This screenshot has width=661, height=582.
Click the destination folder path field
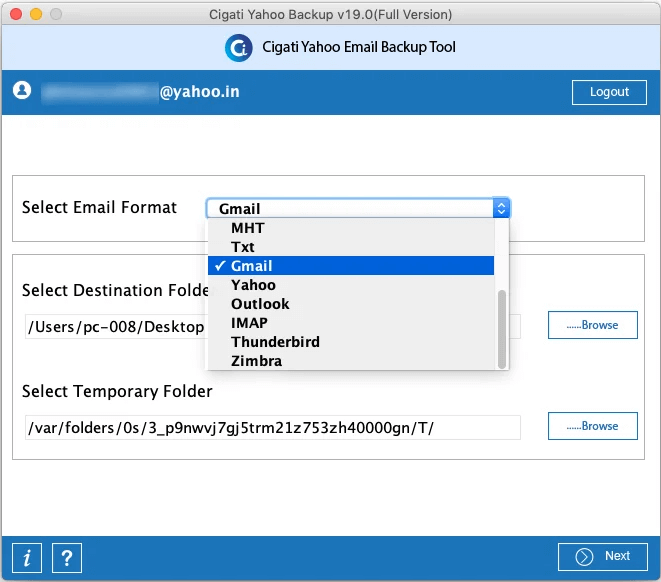coord(273,327)
